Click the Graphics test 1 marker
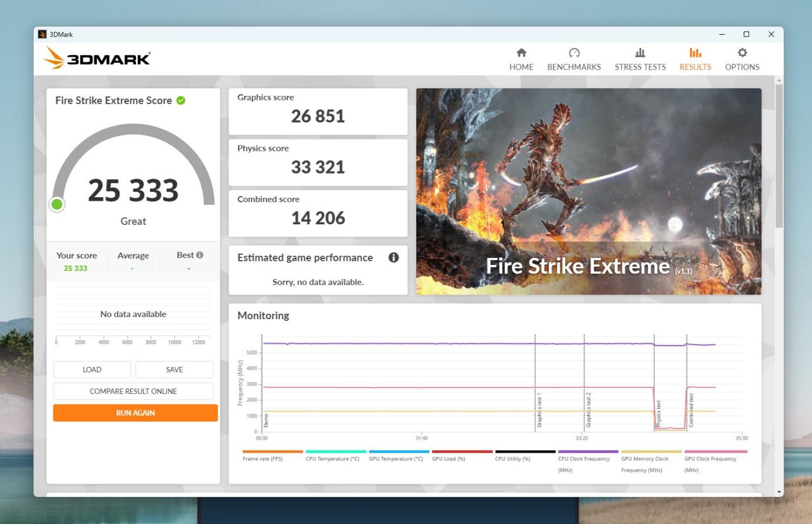Image resolution: width=812 pixels, height=524 pixels. click(x=539, y=409)
